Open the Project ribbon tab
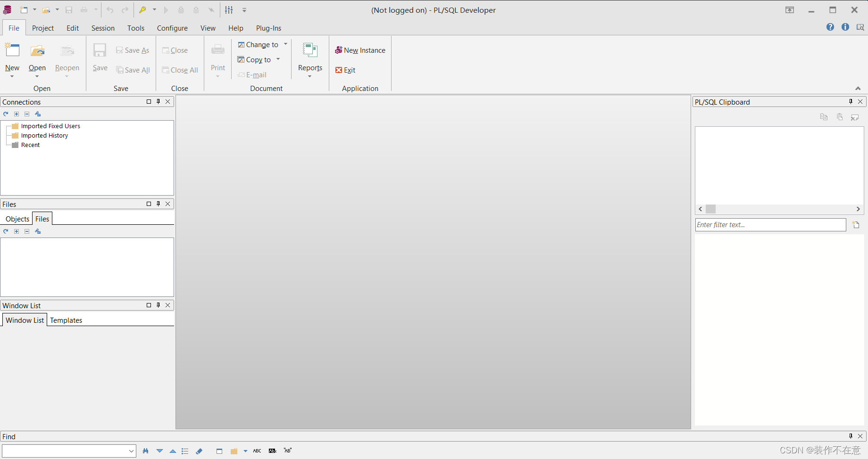868x459 pixels. (43, 28)
